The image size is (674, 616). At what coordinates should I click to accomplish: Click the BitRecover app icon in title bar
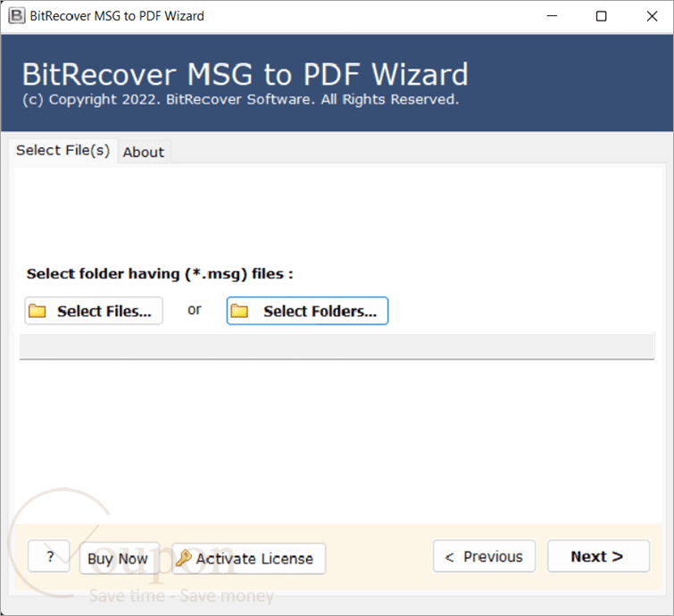click(17, 16)
